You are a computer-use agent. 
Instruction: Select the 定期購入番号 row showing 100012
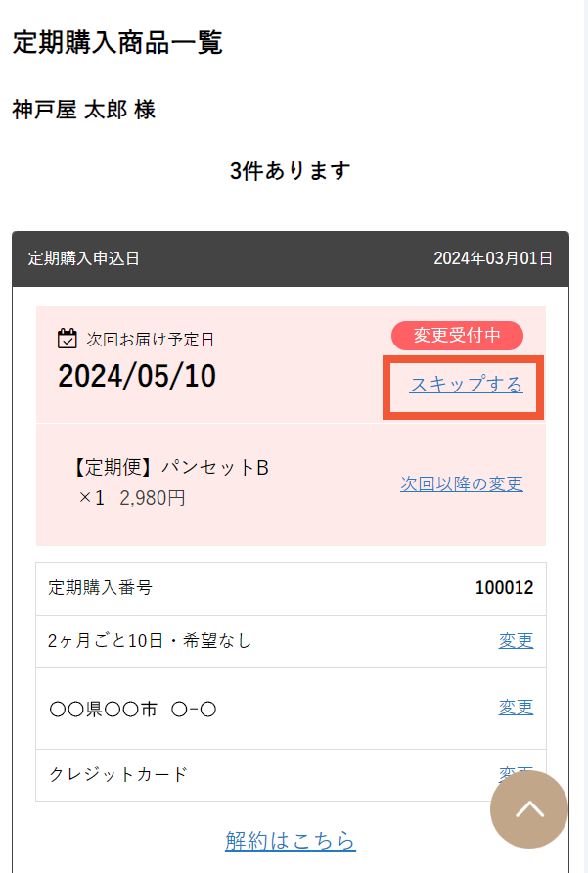click(294, 589)
